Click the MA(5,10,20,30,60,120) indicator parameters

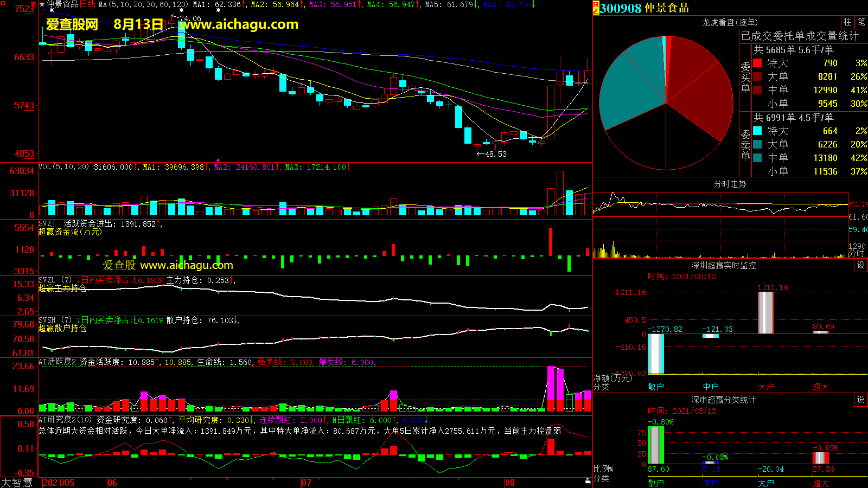click(x=143, y=4)
